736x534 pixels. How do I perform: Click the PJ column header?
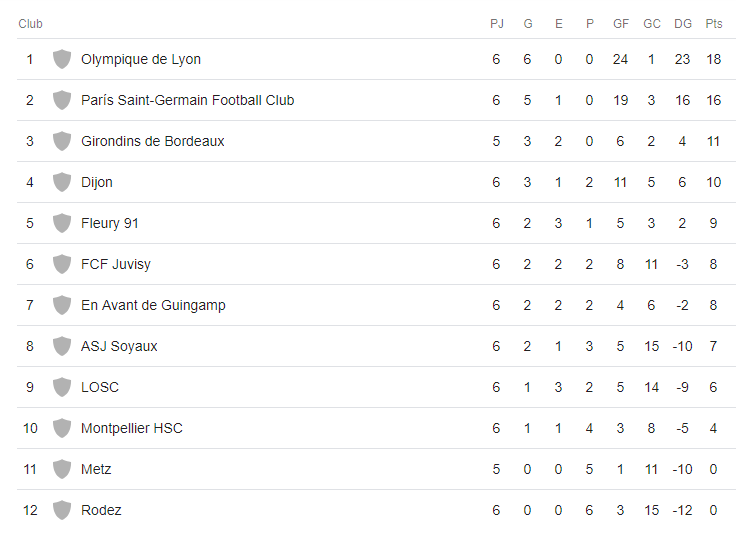[497, 23]
